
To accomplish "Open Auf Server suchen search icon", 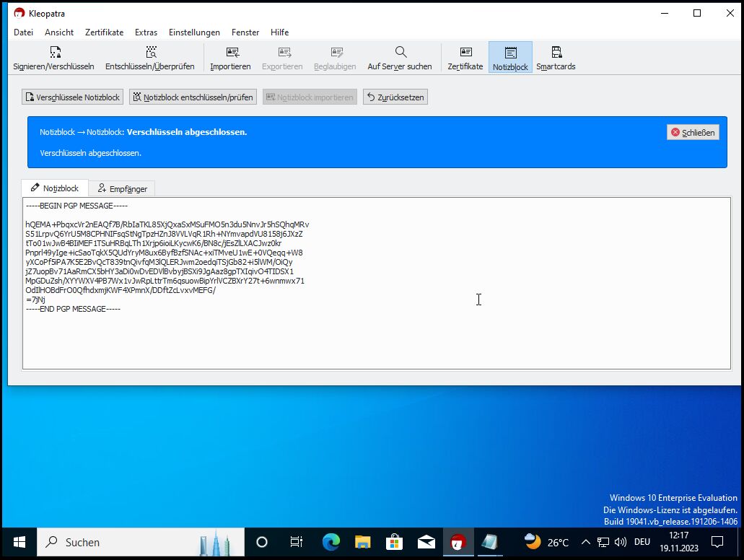I will tap(400, 53).
